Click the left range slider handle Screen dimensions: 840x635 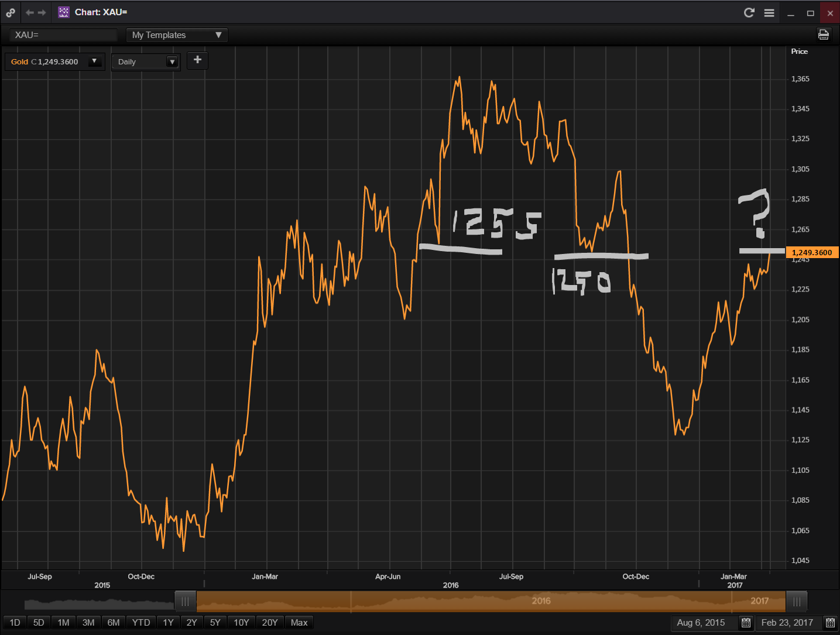[185, 602]
